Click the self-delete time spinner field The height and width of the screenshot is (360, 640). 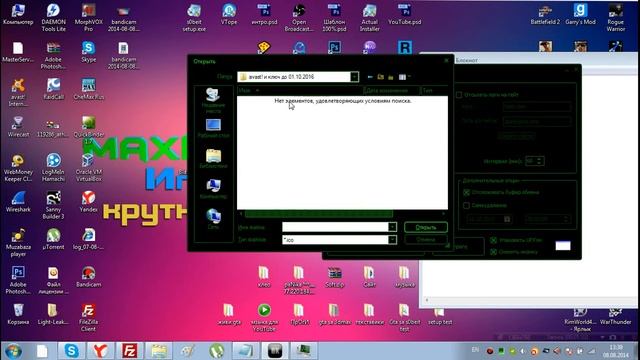click(547, 219)
